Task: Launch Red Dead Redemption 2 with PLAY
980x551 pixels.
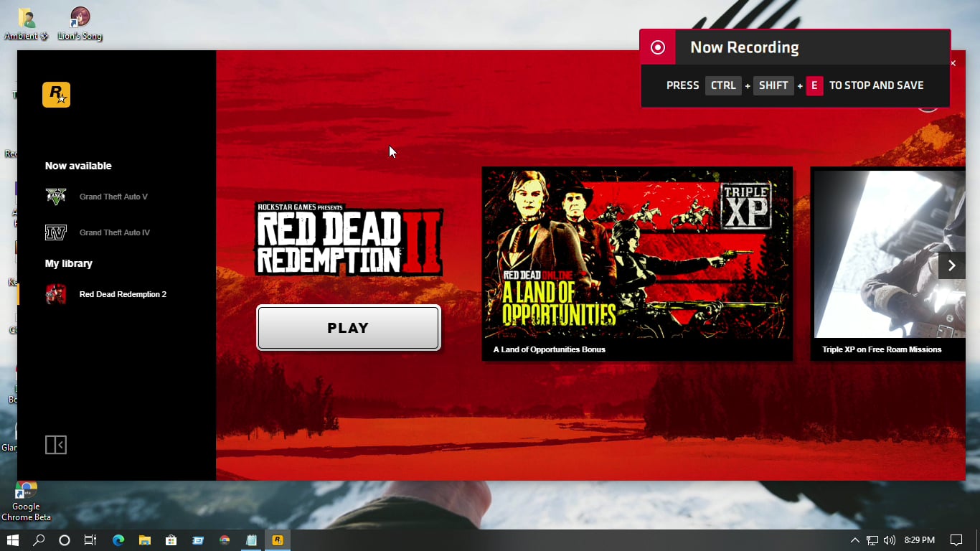Action: point(349,328)
